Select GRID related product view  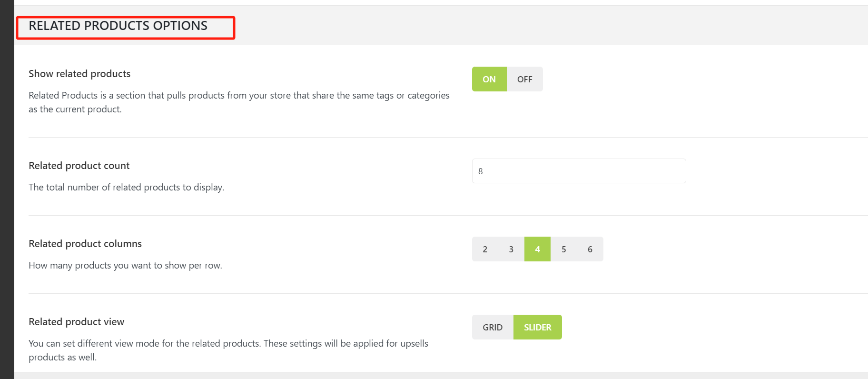pyautogui.click(x=493, y=327)
